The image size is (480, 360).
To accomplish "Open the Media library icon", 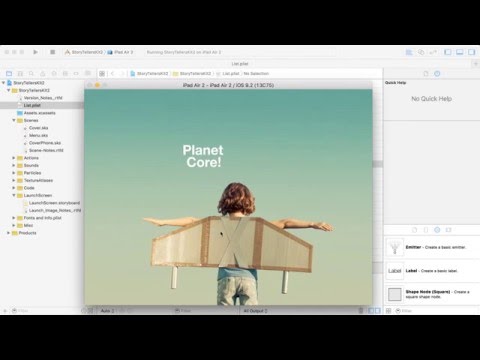I will coord(448,230).
